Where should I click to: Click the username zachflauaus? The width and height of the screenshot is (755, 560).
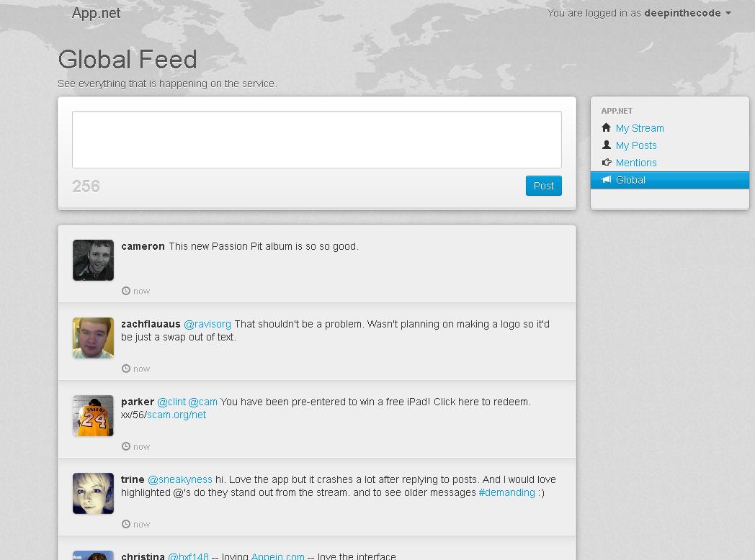pos(151,324)
